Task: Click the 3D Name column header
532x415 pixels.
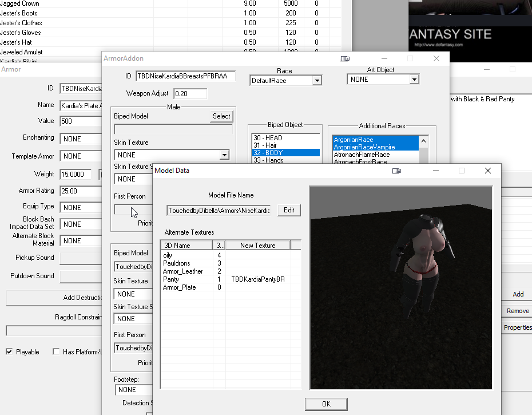Action: point(186,245)
